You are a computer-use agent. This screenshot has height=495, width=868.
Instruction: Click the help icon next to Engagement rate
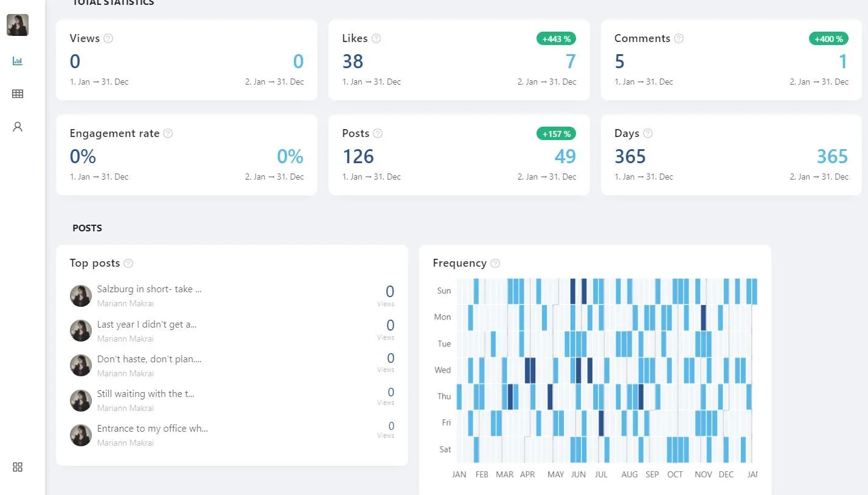click(168, 133)
